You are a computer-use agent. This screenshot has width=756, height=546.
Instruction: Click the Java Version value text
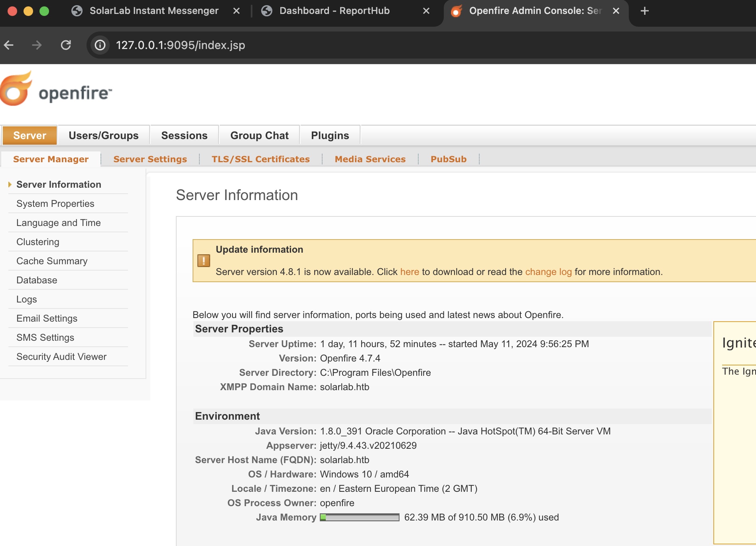465,431
